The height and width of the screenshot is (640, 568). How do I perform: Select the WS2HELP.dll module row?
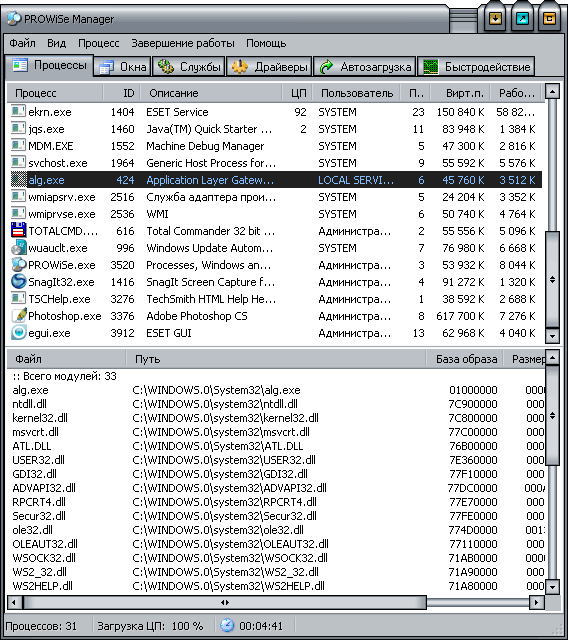[276, 586]
